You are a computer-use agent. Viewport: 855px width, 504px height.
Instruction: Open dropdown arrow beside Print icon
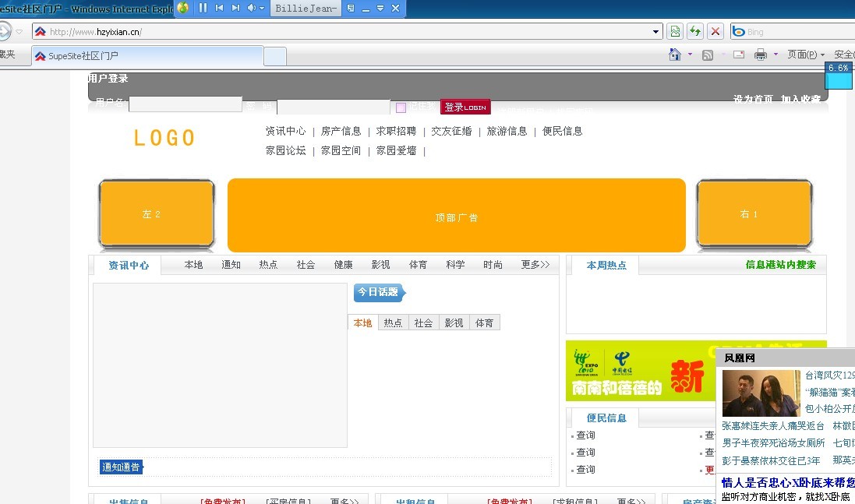pyautogui.click(x=776, y=55)
